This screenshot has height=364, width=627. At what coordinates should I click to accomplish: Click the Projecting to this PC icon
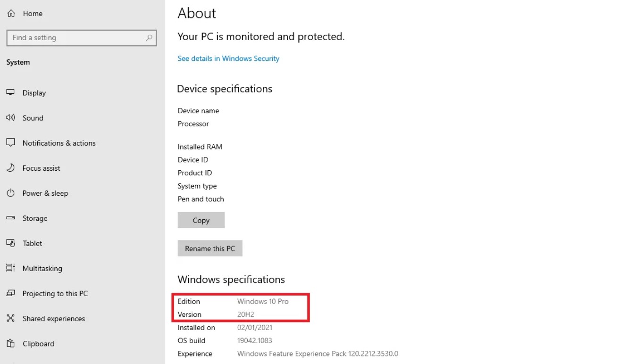pos(10,293)
